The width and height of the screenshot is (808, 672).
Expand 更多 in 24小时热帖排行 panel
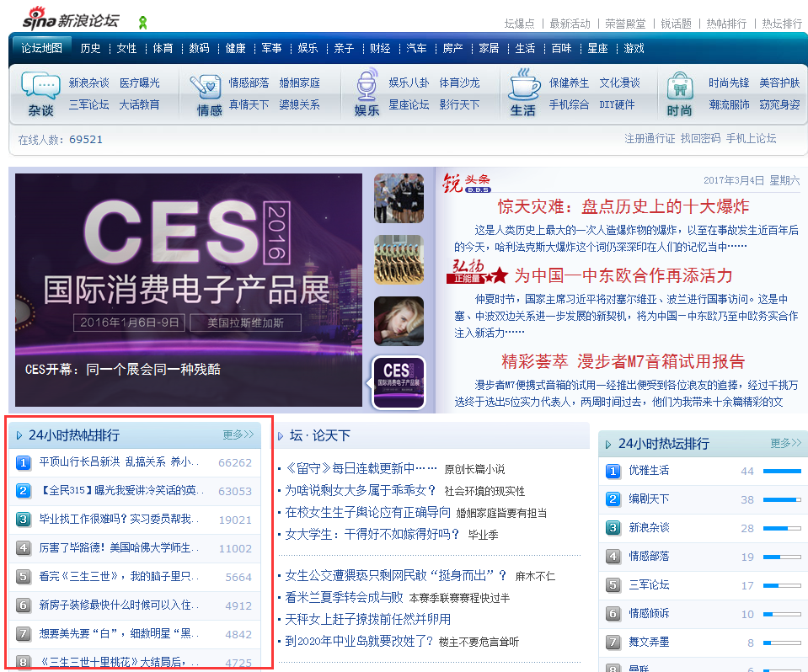238,435
